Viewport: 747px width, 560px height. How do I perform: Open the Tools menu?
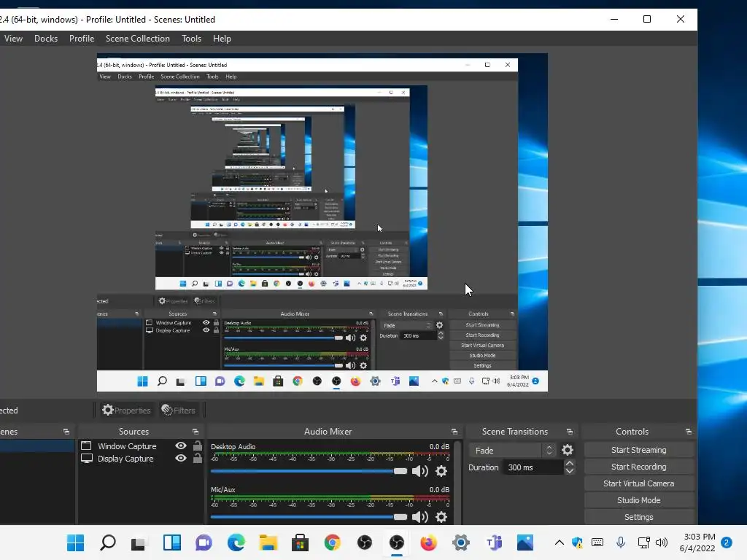coord(192,39)
